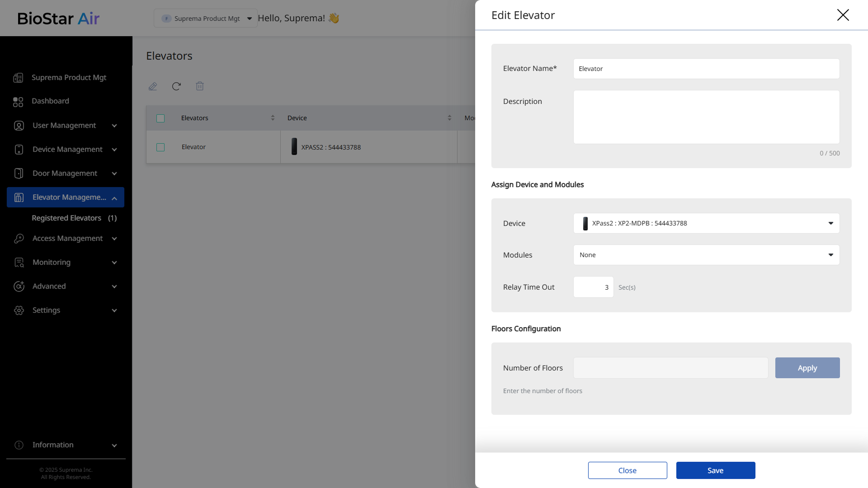This screenshot has width=868, height=488.
Task: Open the Device dropdown showing XPass2
Action: [x=706, y=223]
